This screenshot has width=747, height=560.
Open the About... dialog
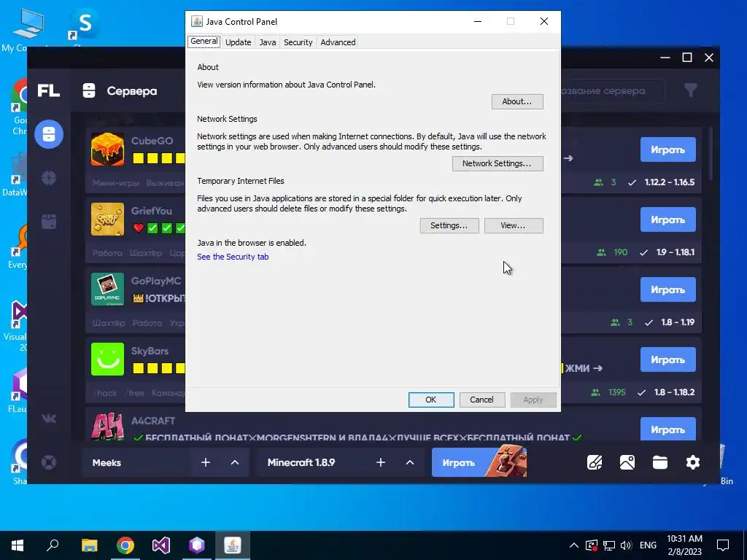(x=517, y=101)
